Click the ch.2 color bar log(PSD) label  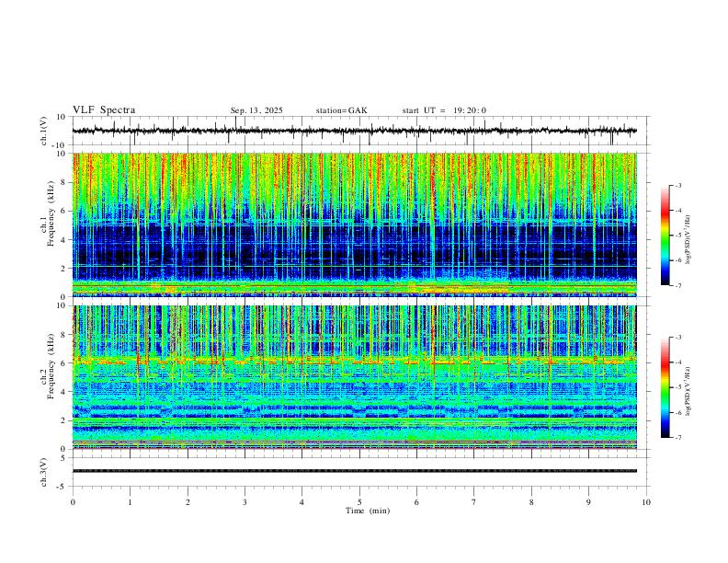(x=688, y=392)
